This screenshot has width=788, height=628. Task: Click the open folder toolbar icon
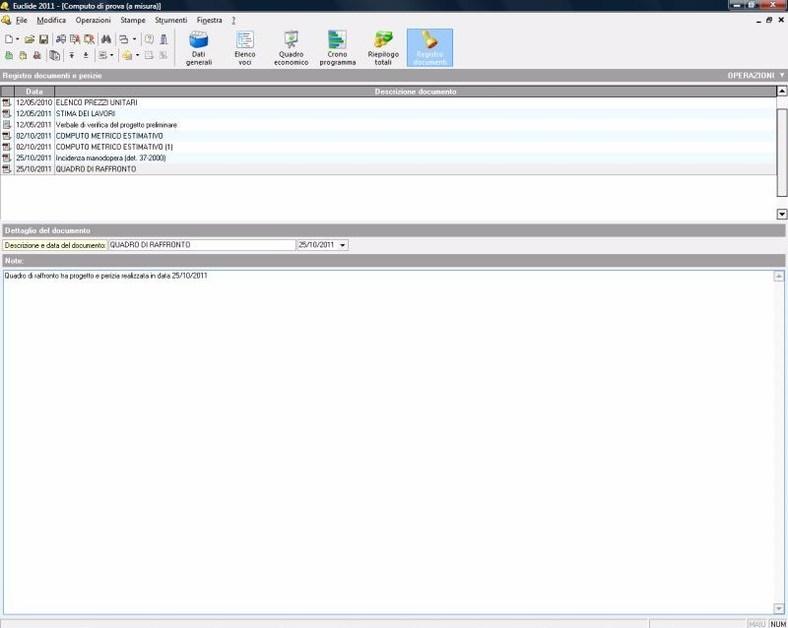30,39
